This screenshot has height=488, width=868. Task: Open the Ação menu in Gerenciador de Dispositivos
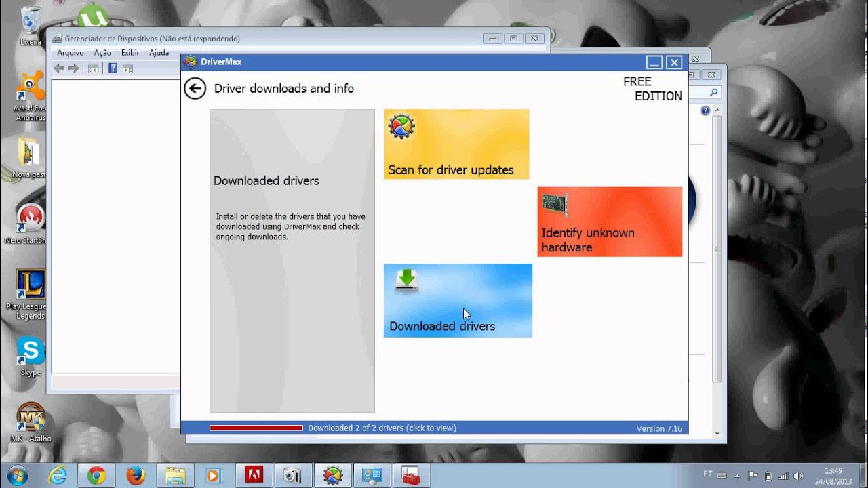tap(102, 53)
